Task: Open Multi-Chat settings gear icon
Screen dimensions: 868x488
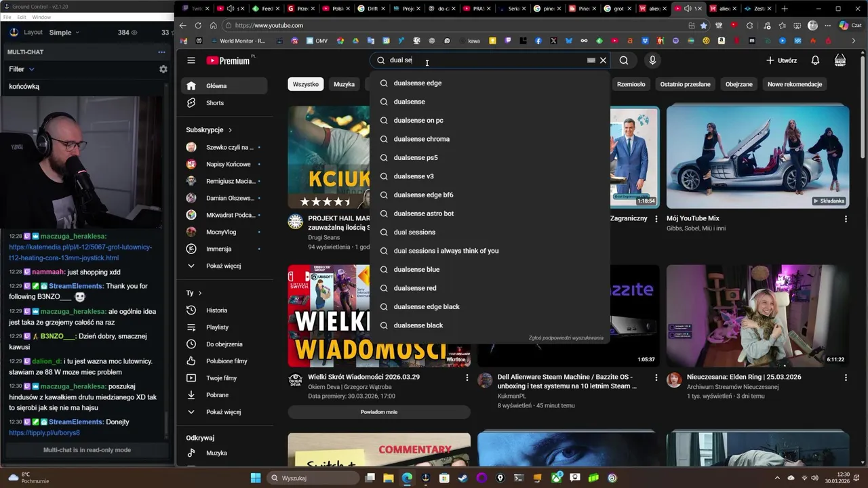Action: click(163, 69)
